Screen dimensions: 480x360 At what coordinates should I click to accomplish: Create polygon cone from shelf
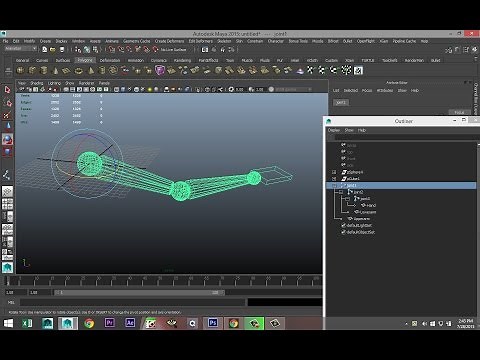55,70
